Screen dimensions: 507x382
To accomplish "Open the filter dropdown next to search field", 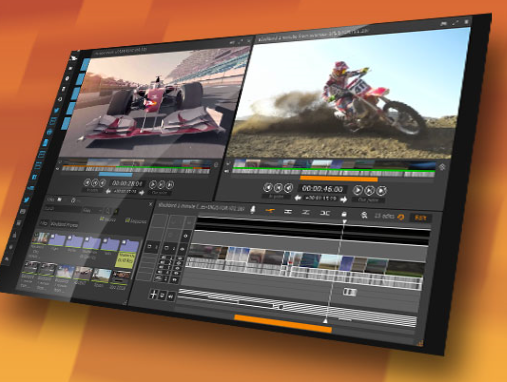I will (92, 210).
